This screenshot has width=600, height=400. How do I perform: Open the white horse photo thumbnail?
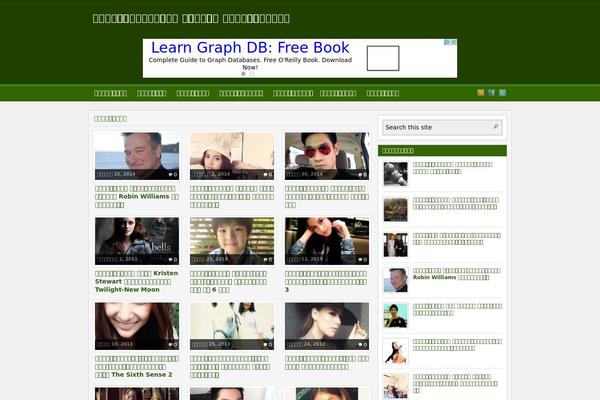tap(232, 326)
